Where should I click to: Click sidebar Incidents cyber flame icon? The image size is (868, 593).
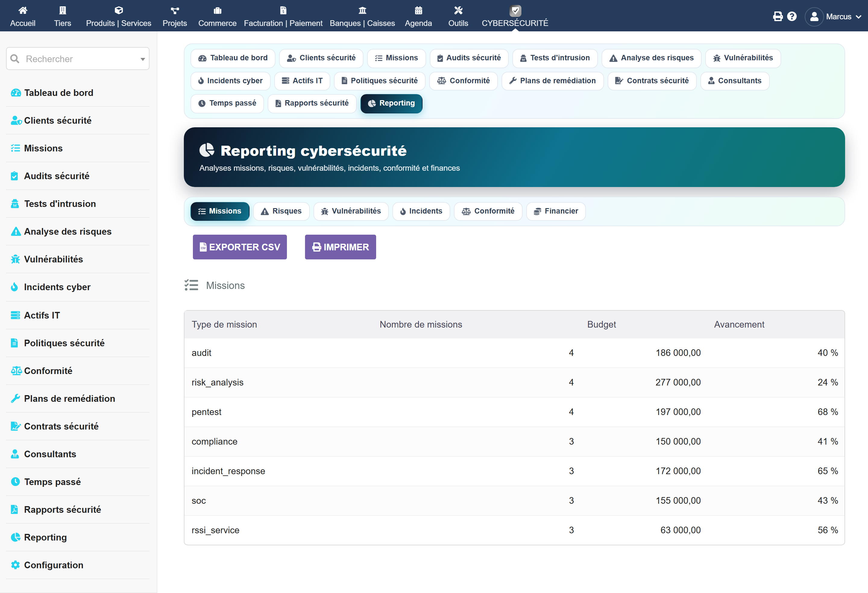(14, 287)
